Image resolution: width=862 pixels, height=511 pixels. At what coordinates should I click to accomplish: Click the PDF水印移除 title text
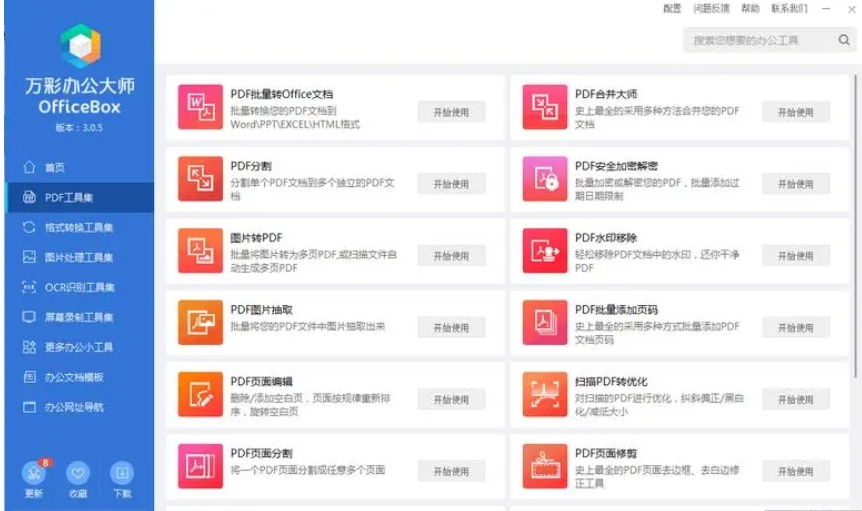(606, 238)
